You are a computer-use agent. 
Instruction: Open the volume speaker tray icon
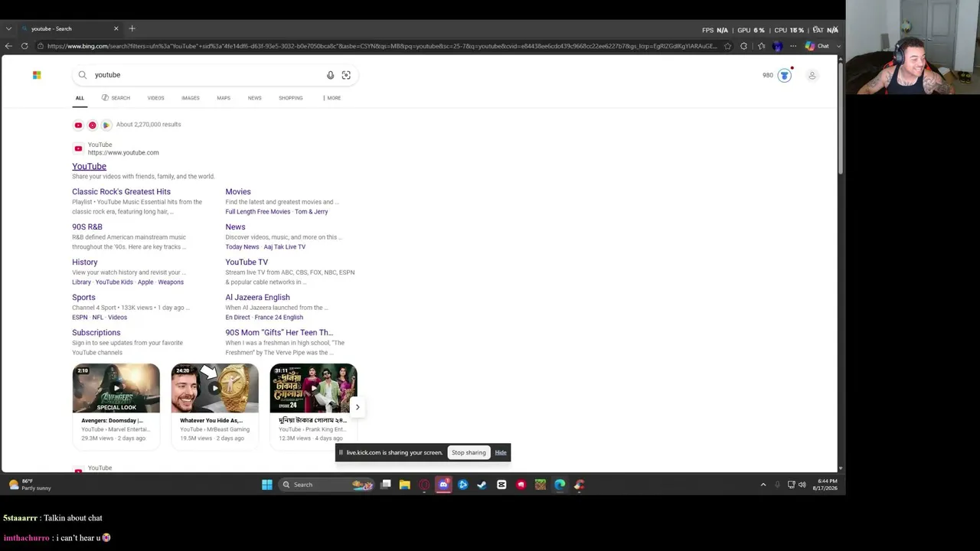coord(802,484)
